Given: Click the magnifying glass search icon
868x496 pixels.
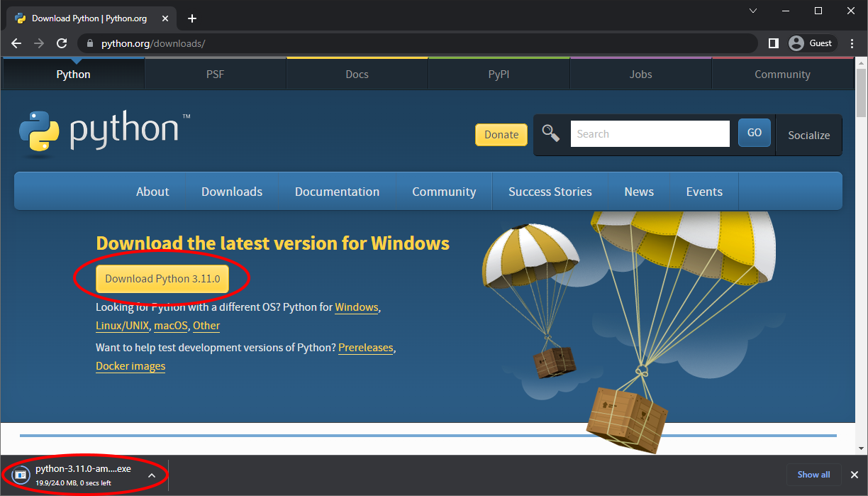Looking at the screenshot, I should 551,133.
